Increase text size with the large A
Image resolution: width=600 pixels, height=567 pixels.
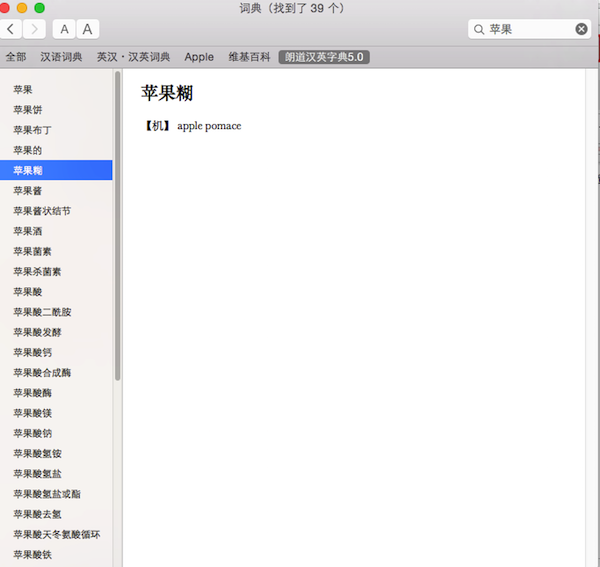[x=88, y=29]
